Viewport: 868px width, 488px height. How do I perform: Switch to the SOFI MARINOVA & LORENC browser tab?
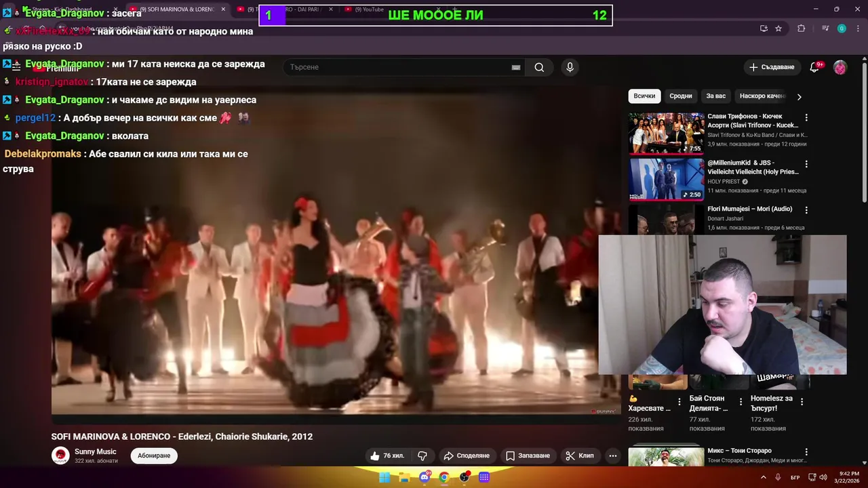click(176, 9)
